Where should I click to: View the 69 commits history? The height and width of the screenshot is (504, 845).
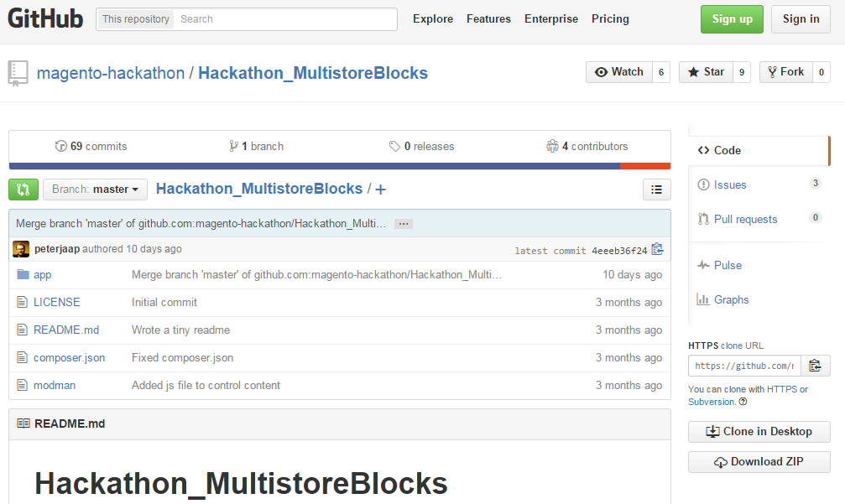tap(91, 147)
